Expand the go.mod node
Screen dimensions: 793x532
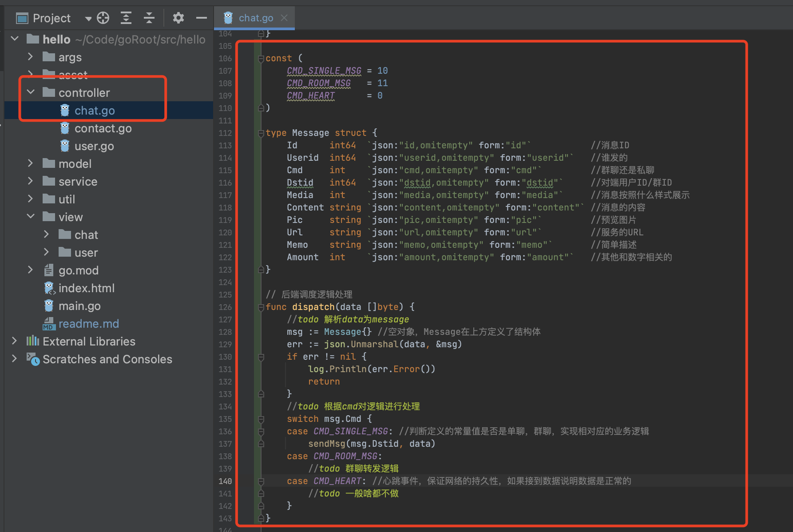[x=30, y=270]
